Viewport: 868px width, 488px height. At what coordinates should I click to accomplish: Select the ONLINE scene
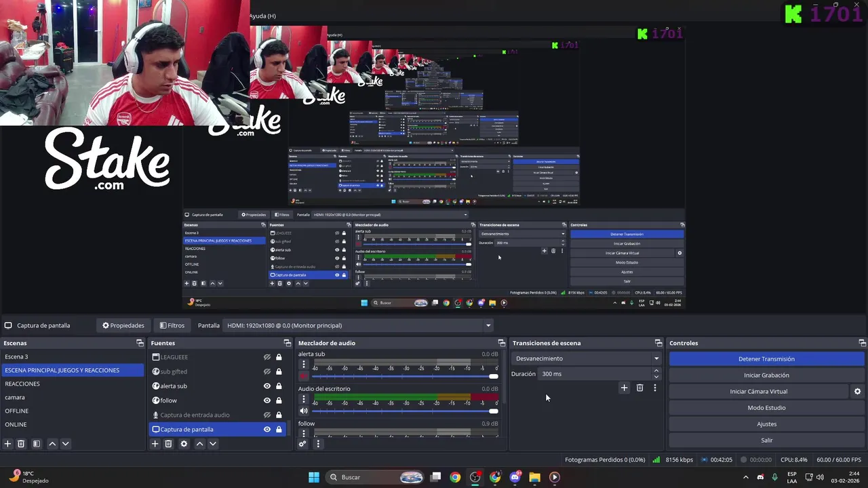pos(73,424)
